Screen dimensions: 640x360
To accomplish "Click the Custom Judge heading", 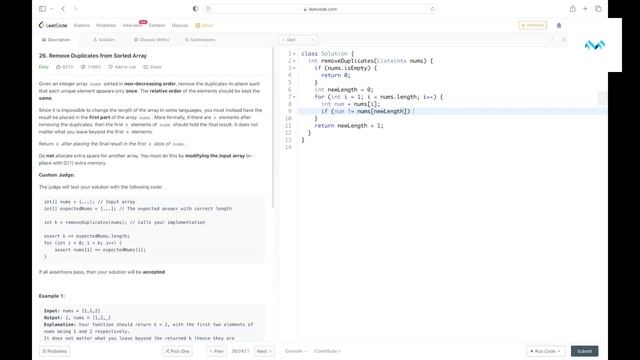I will tap(57, 175).
